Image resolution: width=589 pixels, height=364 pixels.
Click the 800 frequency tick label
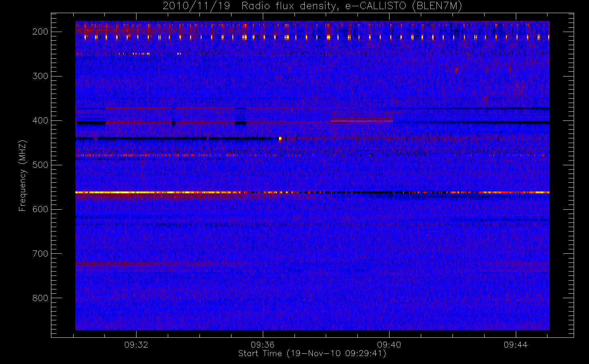click(40, 298)
